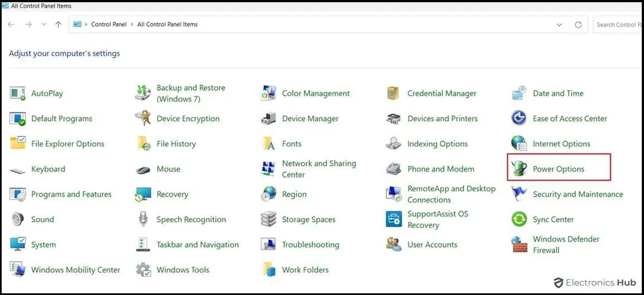This screenshot has height=295, width=644.
Task: Click the SupportAssist OS Recovery icon
Action: tap(393, 219)
